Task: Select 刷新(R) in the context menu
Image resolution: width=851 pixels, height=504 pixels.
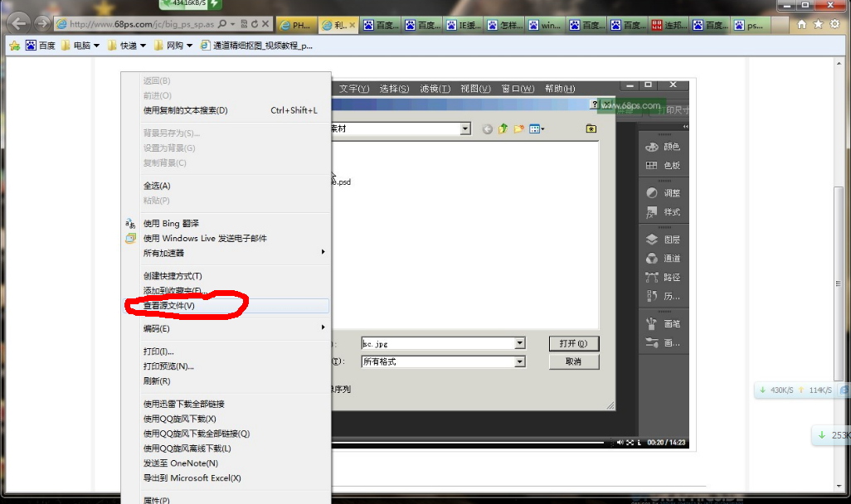Action: point(227,380)
